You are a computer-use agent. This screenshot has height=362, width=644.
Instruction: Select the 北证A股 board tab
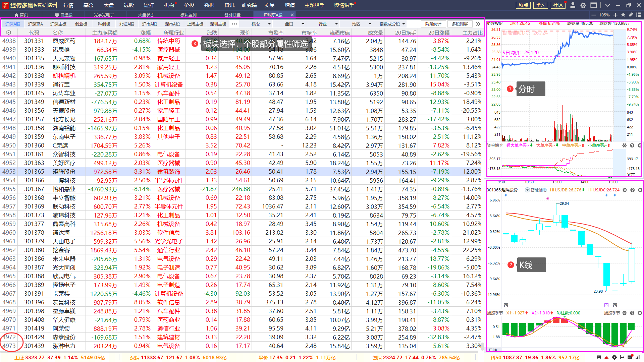127,24
